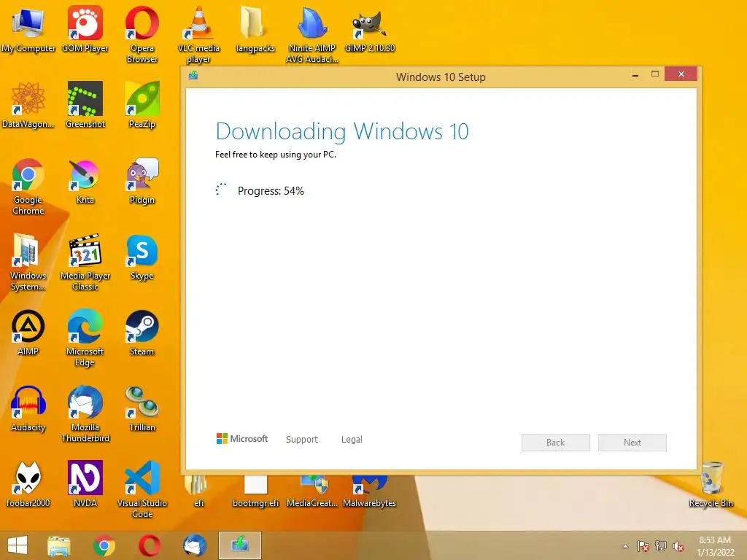747x560 pixels.
Task: Select VLC media player desktop shortcut
Action: (198, 34)
